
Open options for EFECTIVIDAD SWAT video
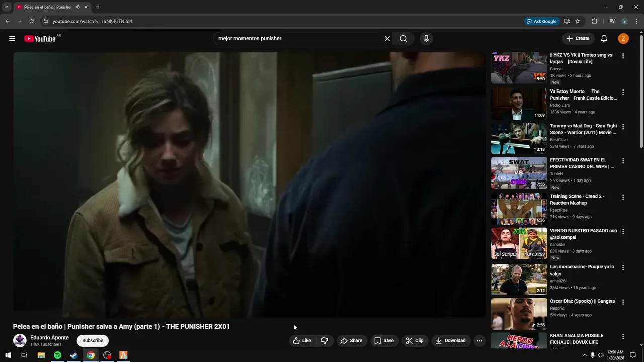click(623, 161)
